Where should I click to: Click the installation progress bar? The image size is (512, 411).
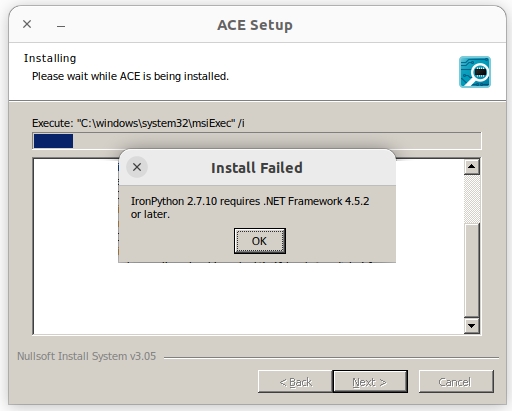(257, 141)
